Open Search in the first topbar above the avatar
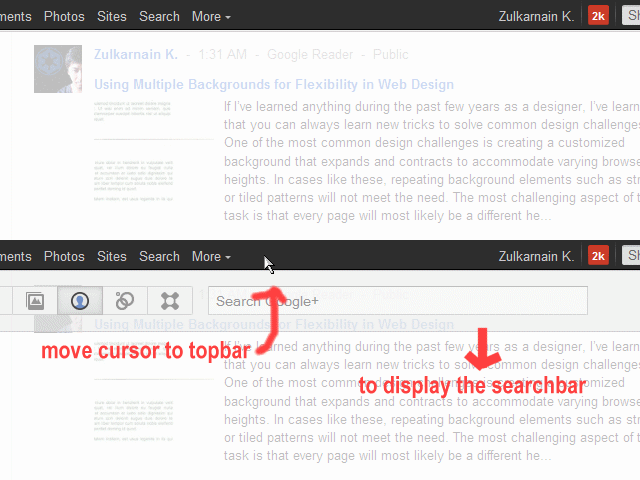Image resolution: width=640 pixels, height=480 pixels. pos(159,16)
